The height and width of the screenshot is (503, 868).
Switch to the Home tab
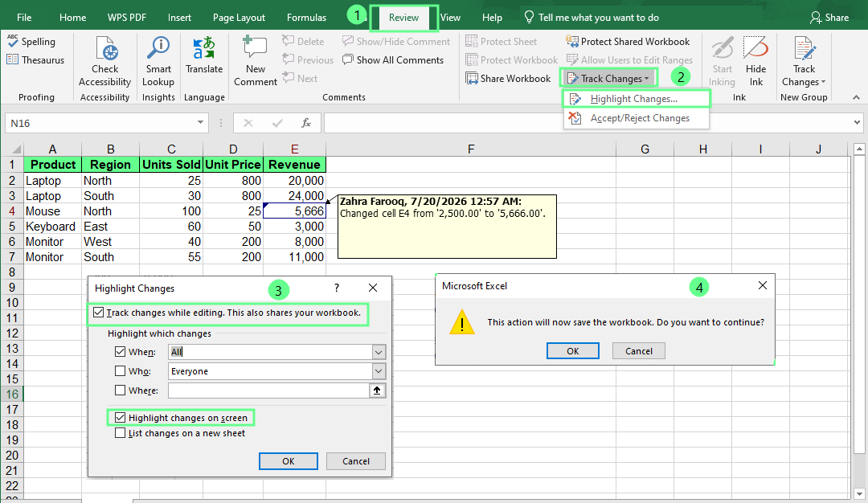point(72,18)
